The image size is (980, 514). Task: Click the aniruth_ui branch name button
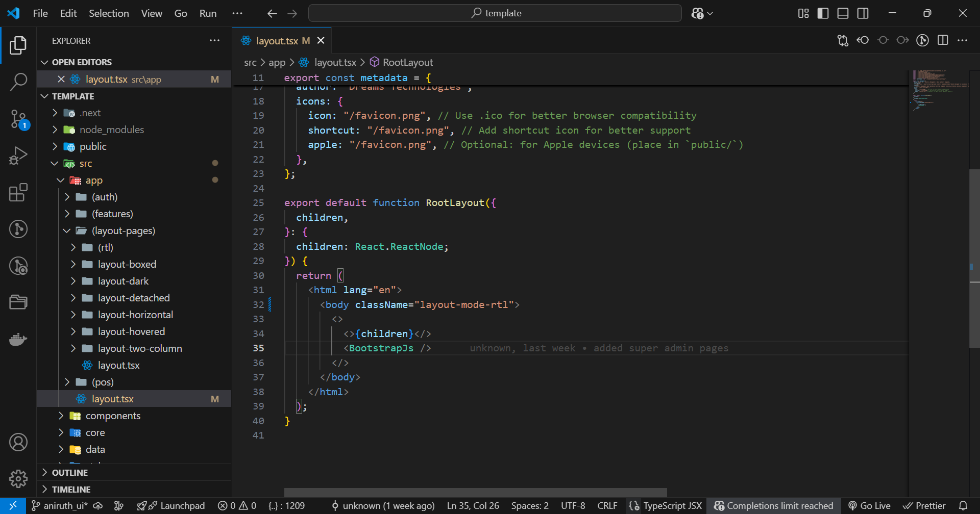click(60, 506)
